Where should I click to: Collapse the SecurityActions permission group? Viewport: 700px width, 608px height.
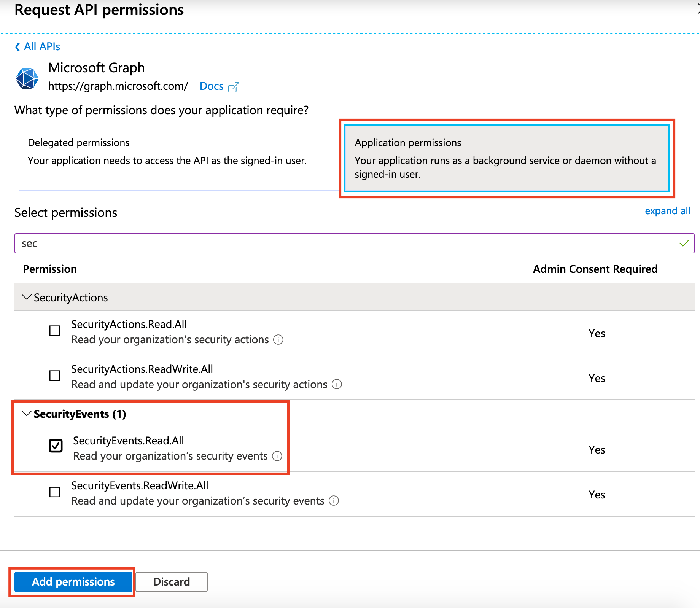(x=27, y=297)
